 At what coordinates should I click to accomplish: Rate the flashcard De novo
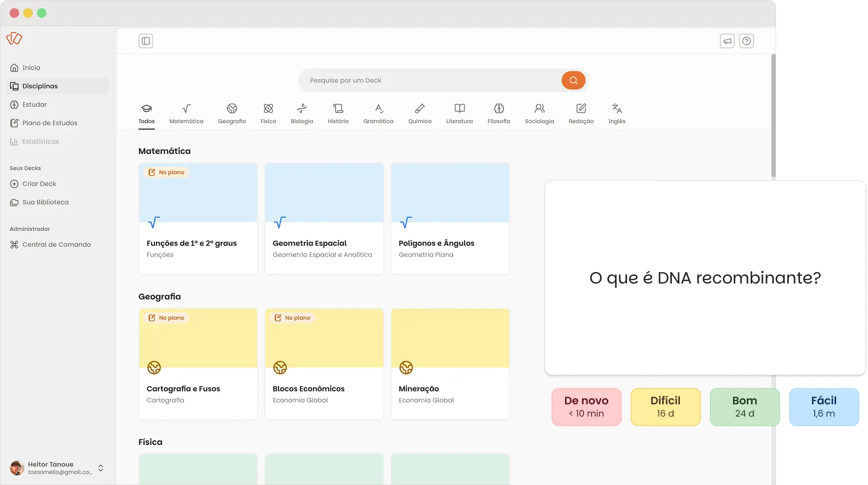586,407
